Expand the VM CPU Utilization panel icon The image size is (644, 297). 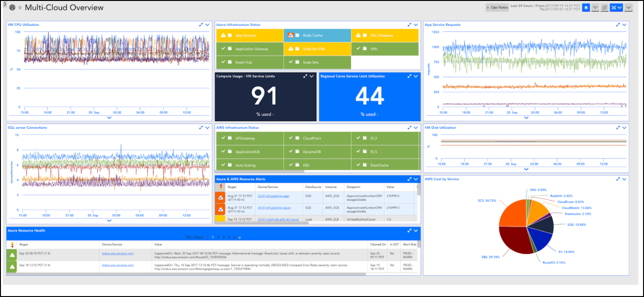tap(201, 25)
